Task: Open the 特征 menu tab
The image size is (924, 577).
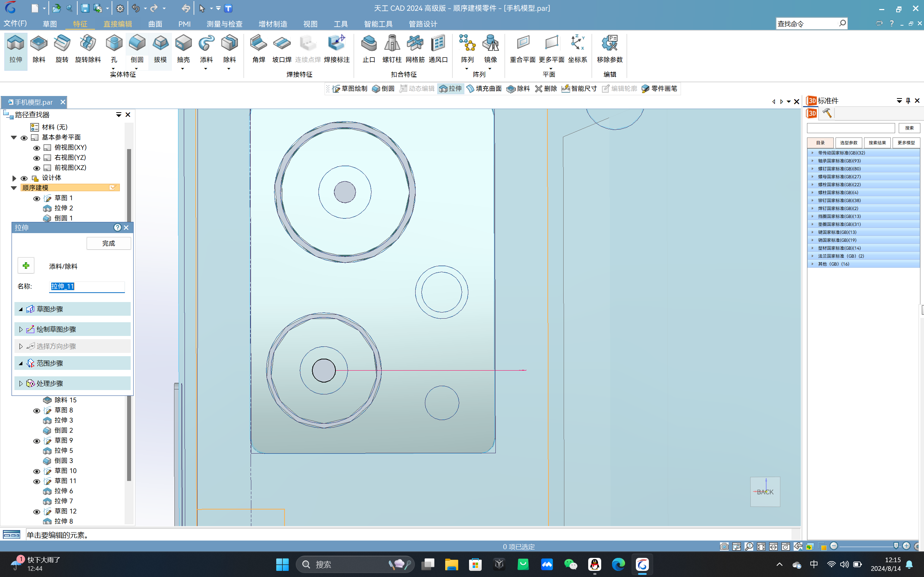Action: pyautogui.click(x=80, y=24)
